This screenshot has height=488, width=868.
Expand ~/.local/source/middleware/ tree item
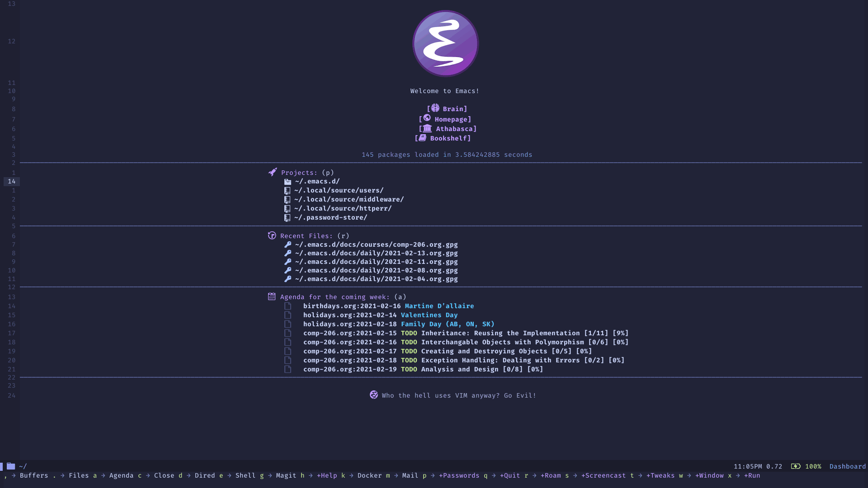[x=349, y=199]
